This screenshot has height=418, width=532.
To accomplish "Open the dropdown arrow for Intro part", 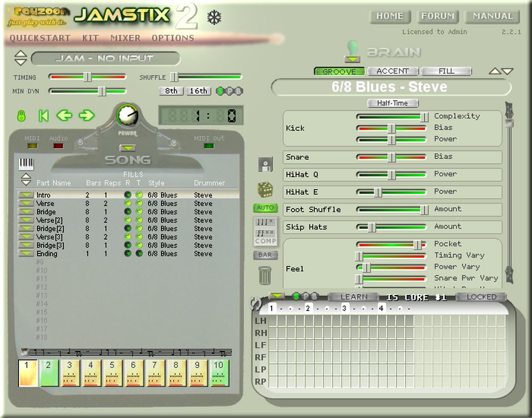I will [x=26, y=195].
